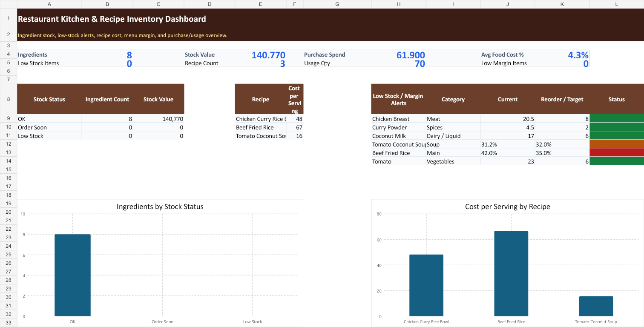Viewport: 644px width, 327px height.
Task: Select the Ingredient Count header cell
Action: (x=107, y=99)
